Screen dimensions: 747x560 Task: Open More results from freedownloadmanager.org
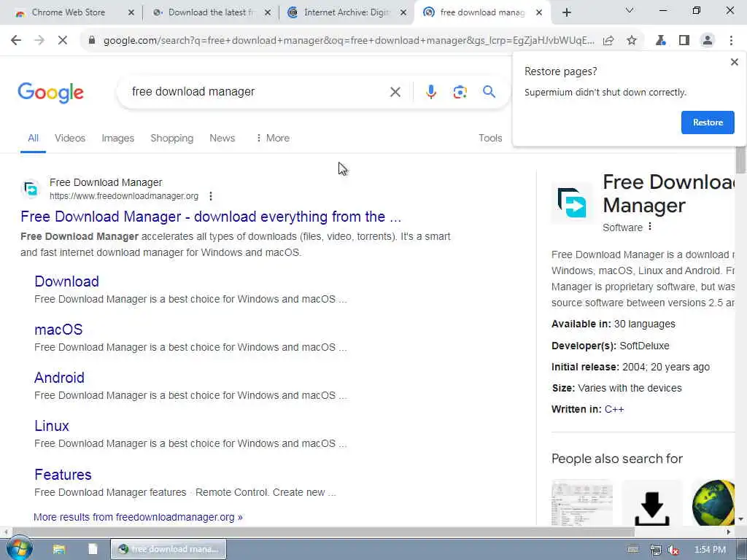138,517
